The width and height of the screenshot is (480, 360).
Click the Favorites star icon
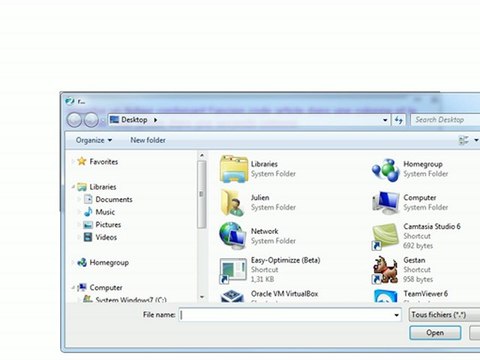pos(82,161)
